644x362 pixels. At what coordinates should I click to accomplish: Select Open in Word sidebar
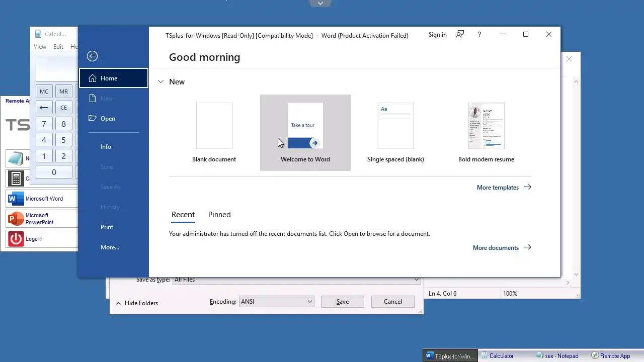click(x=114, y=118)
